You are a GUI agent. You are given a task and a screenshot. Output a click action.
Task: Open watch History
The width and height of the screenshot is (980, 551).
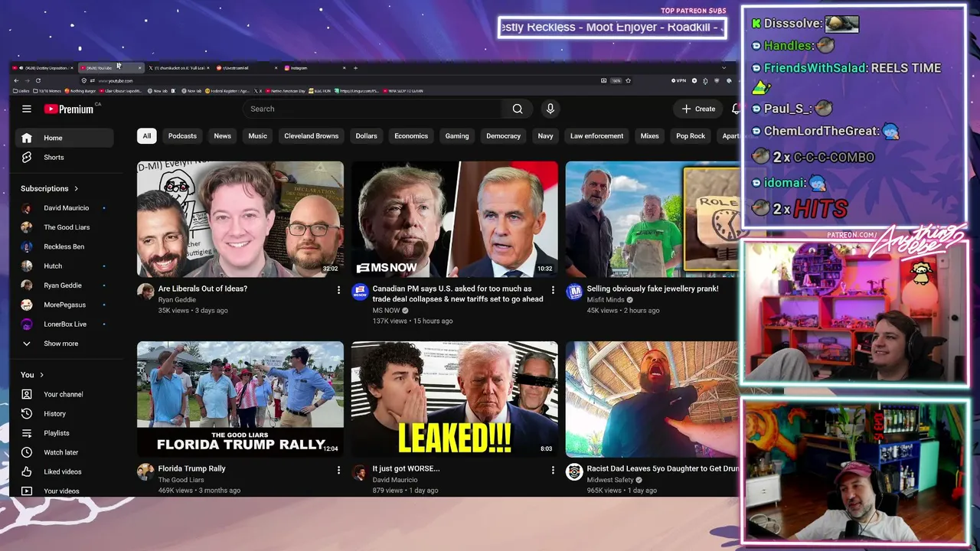[x=64, y=413]
